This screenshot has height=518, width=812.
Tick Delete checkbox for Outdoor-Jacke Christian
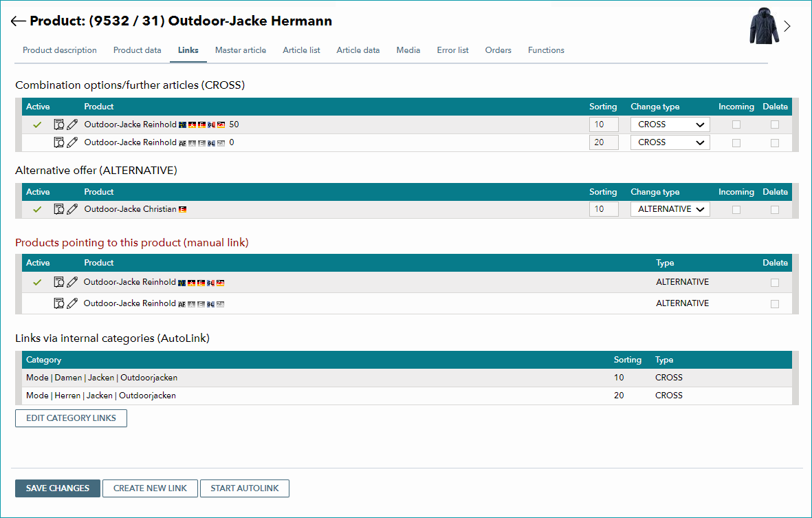coord(775,210)
